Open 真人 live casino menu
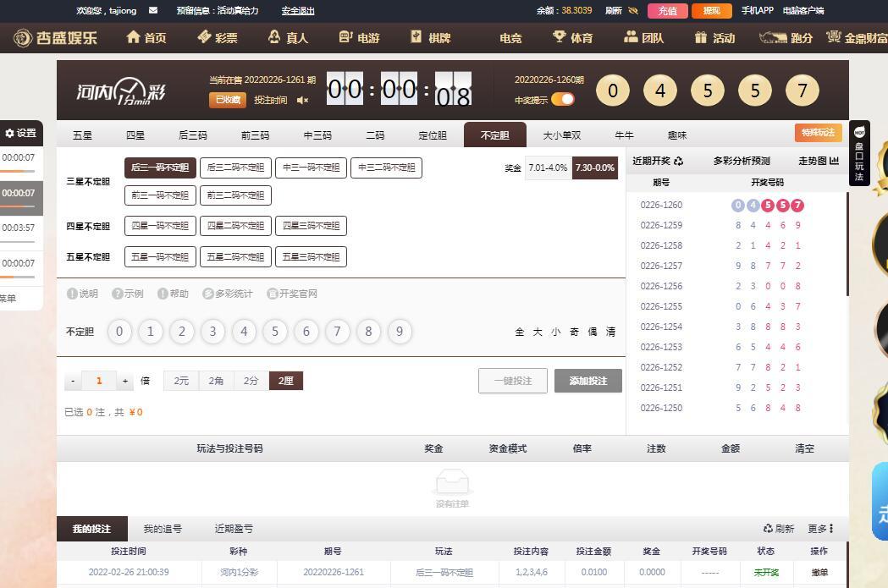The image size is (888, 588). pos(288,37)
